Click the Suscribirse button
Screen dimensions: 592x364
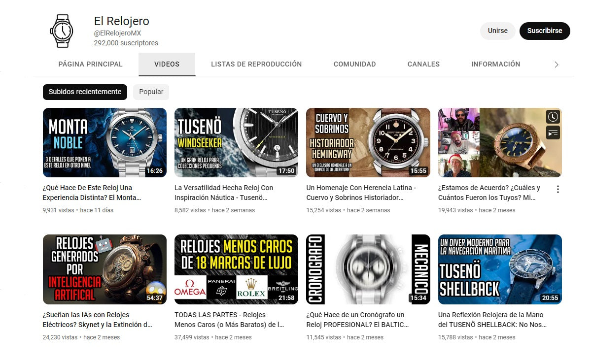click(x=545, y=31)
